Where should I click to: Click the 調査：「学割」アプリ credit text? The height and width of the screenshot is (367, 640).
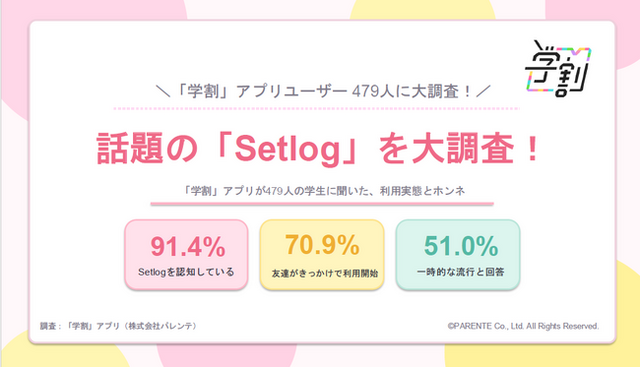(119, 326)
